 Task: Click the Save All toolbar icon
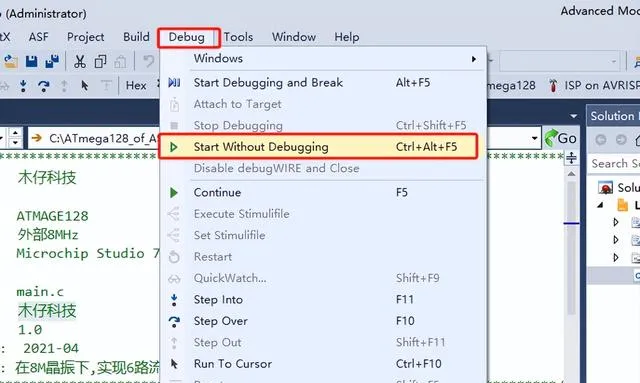coord(52,62)
